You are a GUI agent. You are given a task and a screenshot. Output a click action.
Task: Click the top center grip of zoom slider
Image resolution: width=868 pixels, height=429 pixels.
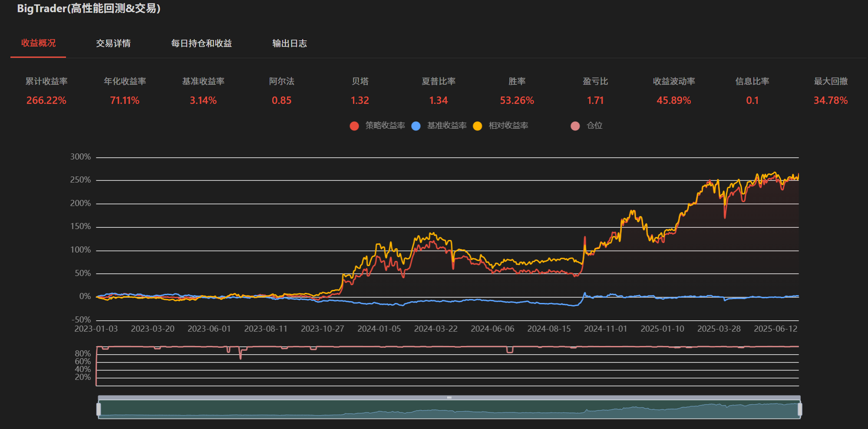point(449,397)
